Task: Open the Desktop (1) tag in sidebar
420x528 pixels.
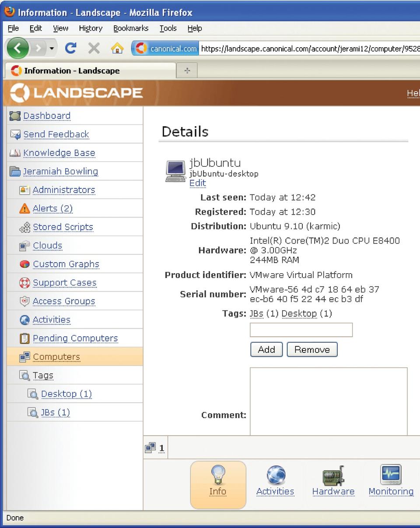Action: [x=66, y=394]
